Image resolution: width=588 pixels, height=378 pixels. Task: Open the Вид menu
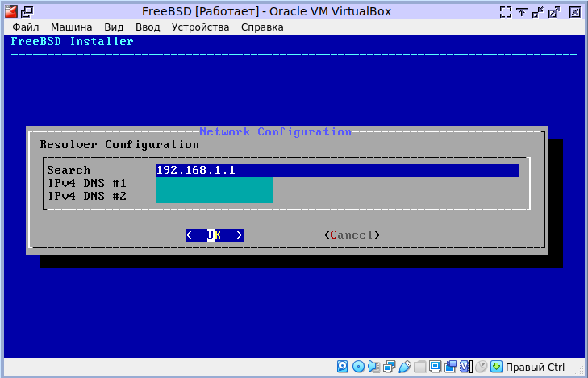(114, 27)
